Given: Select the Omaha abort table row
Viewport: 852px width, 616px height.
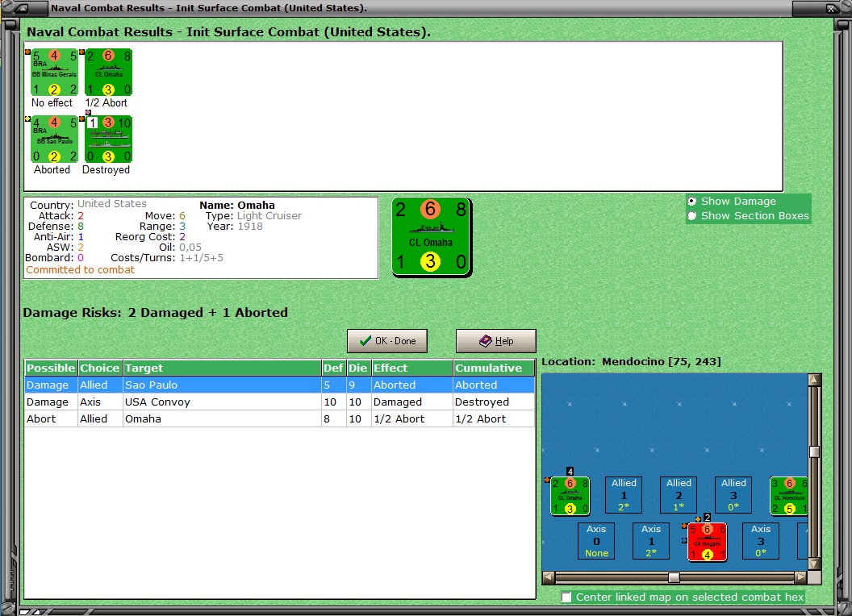Looking at the screenshot, I should tap(280, 418).
